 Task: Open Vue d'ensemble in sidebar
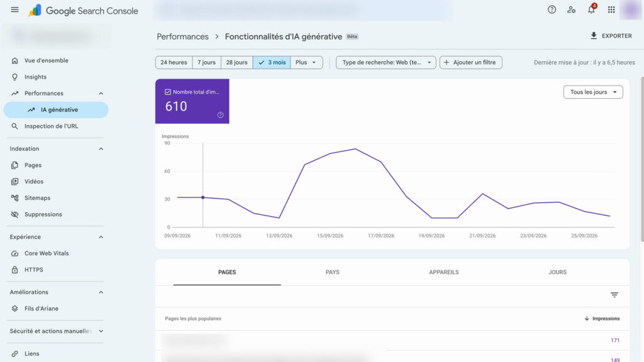coord(56,60)
